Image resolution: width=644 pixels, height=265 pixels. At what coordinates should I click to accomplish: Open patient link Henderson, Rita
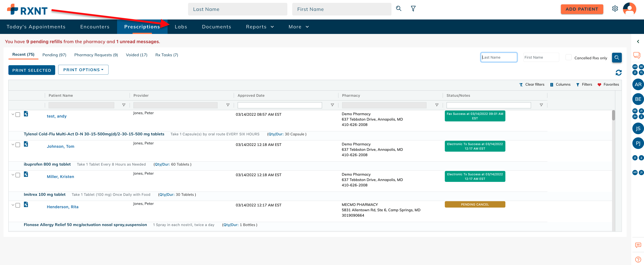(x=63, y=207)
